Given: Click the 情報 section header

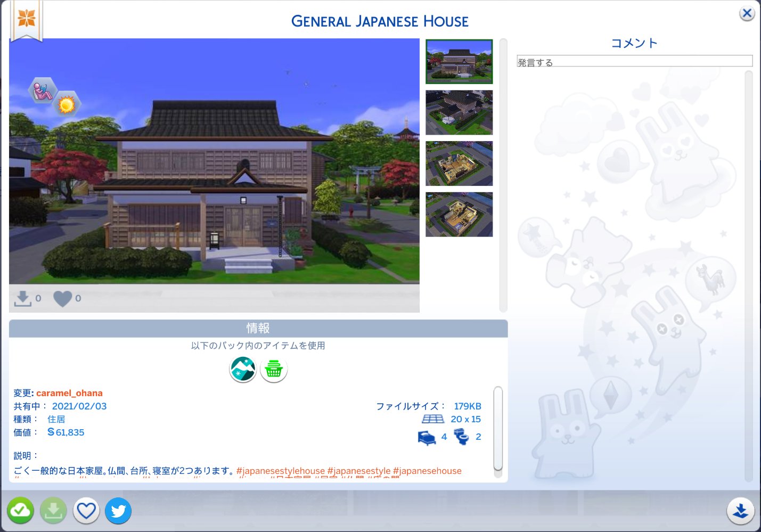Looking at the screenshot, I should pyautogui.click(x=258, y=329).
